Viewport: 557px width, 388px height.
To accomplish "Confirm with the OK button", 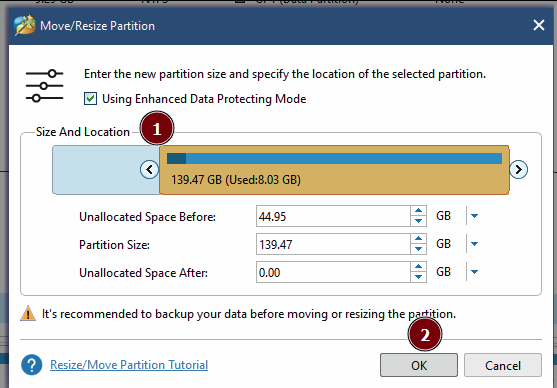I will [419, 365].
